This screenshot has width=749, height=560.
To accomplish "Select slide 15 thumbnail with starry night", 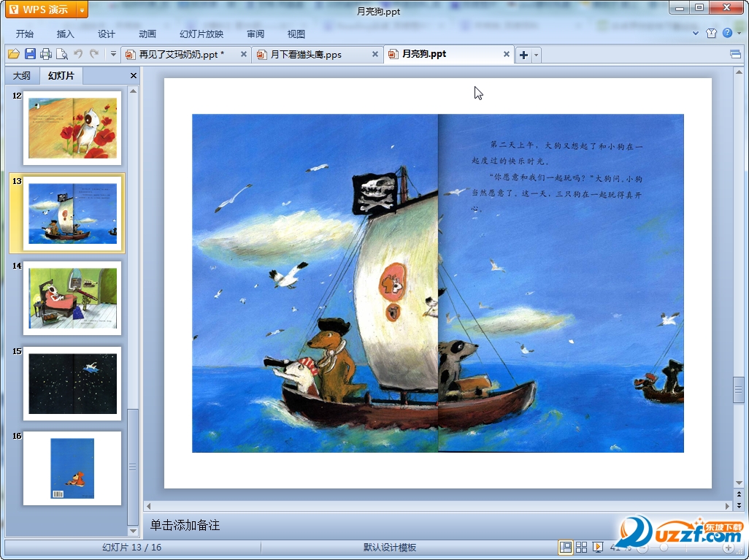I will [x=72, y=384].
